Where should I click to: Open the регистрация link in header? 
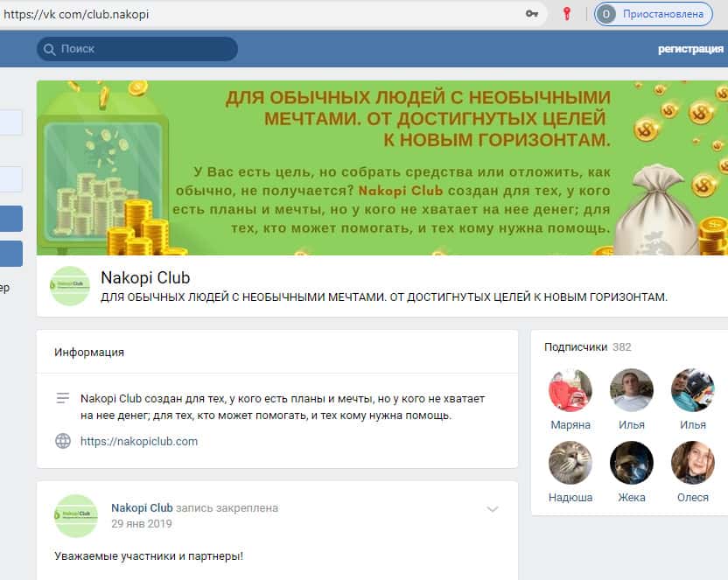(x=690, y=49)
